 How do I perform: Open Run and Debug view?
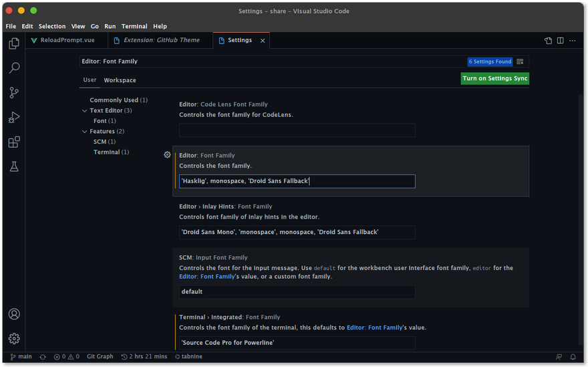coord(14,118)
